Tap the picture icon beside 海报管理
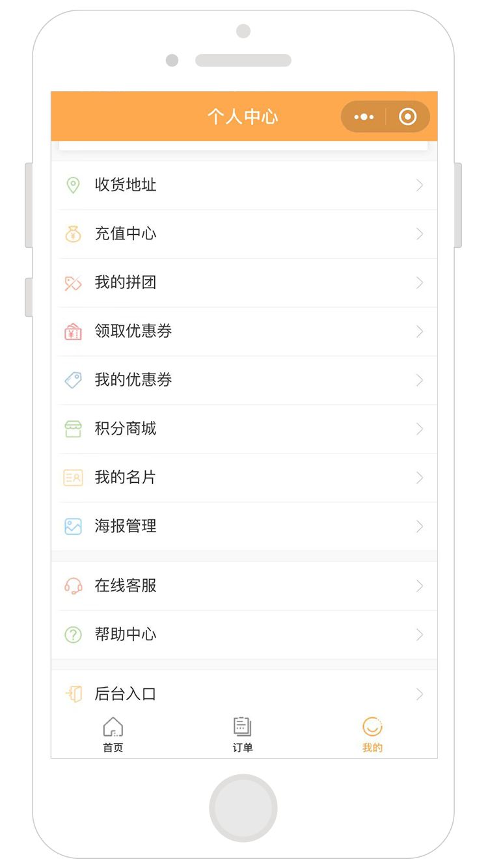This screenshot has height=868, width=488. tap(73, 526)
